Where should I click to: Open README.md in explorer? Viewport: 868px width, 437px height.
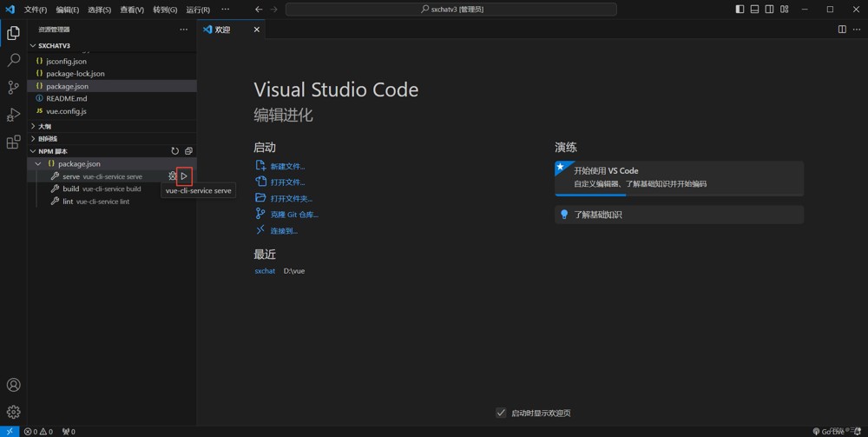(x=112, y=98)
